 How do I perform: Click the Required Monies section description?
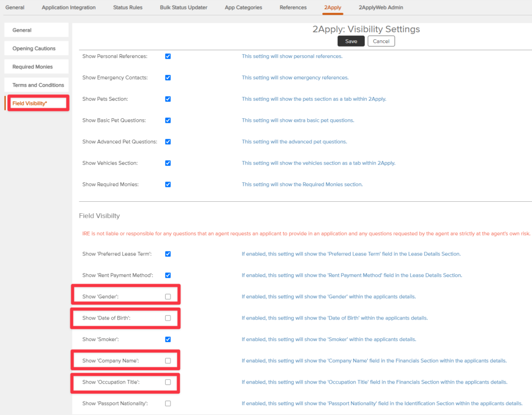click(302, 184)
